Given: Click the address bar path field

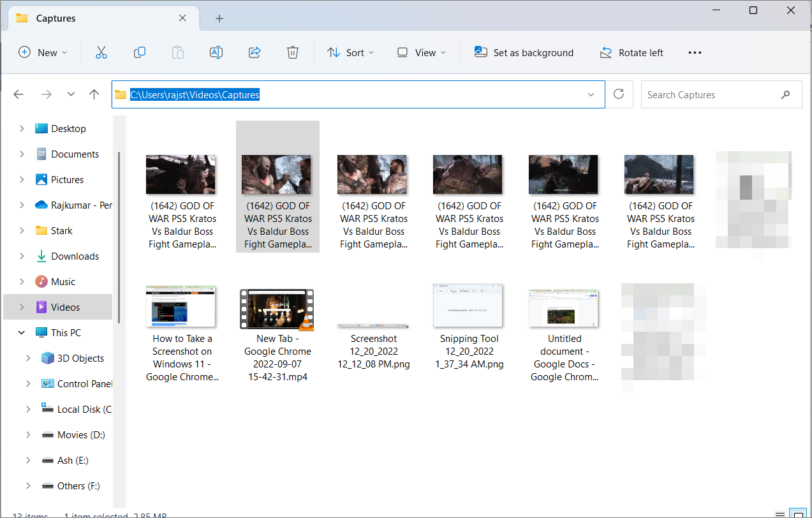Looking at the screenshot, I should (358, 94).
